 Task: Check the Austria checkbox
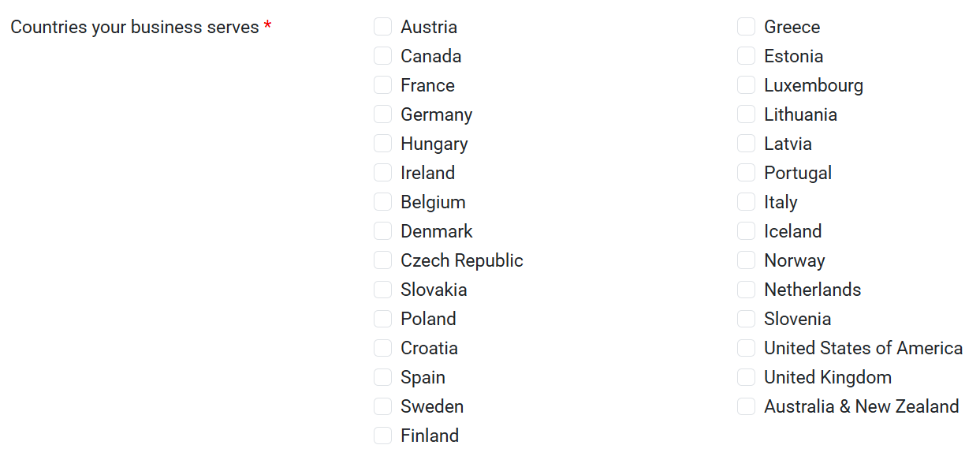pyautogui.click(x=382, y=27)
